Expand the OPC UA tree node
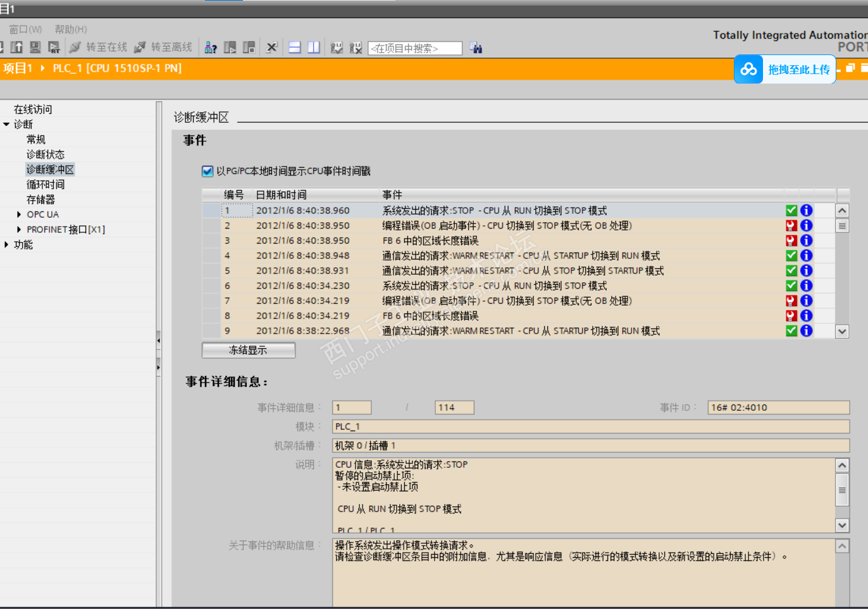The height and width of the screenshot is (609, 868). click(19, 215)
